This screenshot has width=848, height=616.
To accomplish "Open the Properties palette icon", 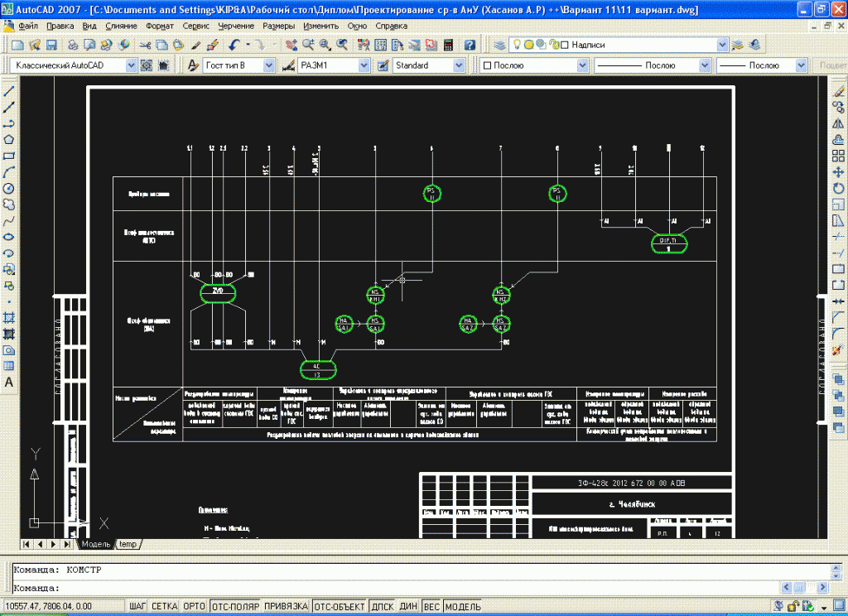I will [x=364, y=46].
